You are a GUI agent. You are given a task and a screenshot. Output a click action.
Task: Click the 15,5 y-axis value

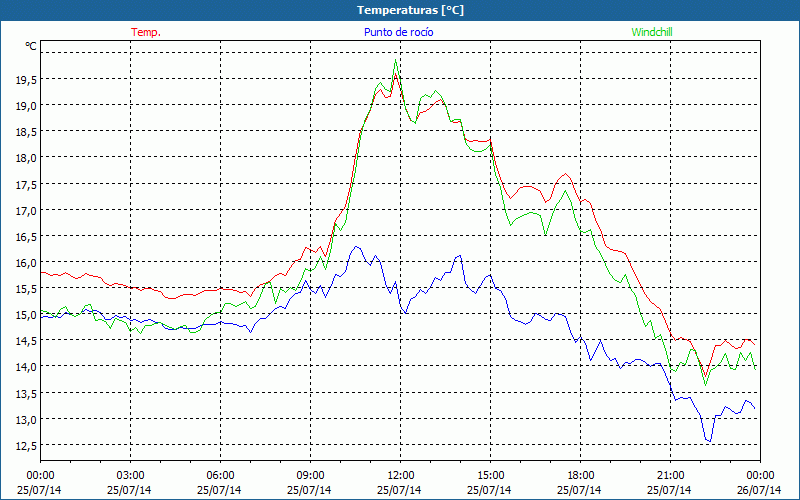tap(27, 289)
